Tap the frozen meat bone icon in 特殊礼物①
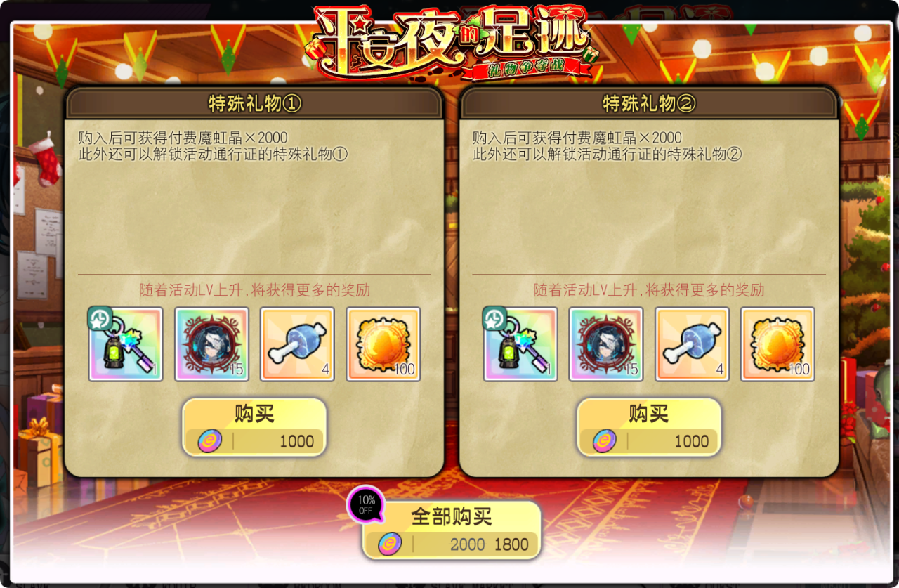899x588 pixels. [297, 344]
